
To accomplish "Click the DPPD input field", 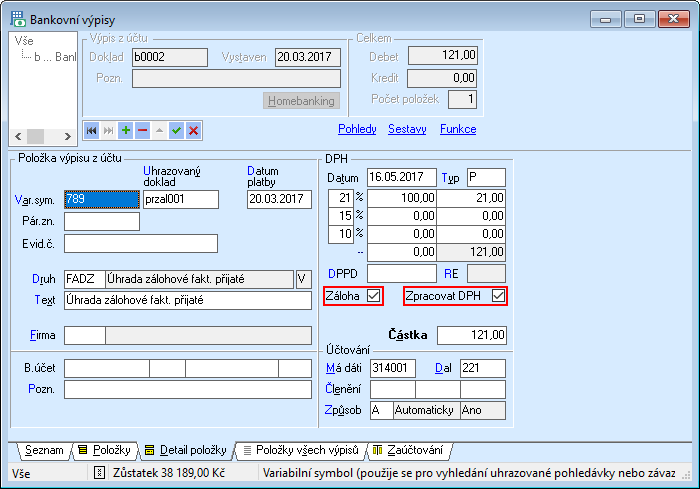I will pos(402,273).
